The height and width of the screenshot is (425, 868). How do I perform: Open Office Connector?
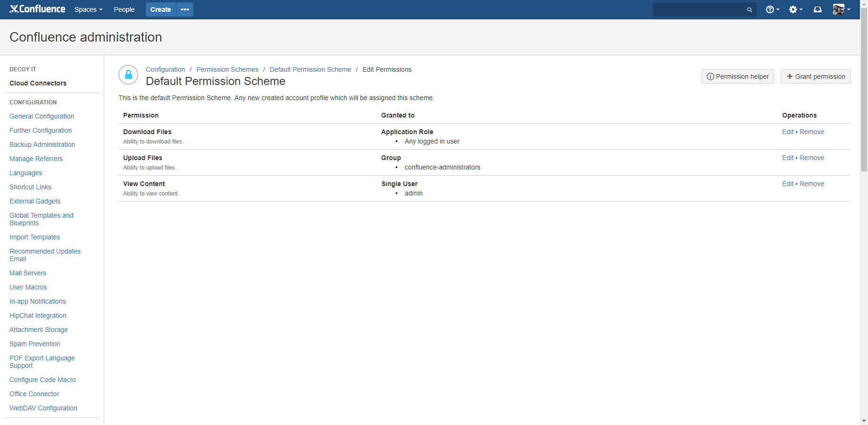(34, 394)
